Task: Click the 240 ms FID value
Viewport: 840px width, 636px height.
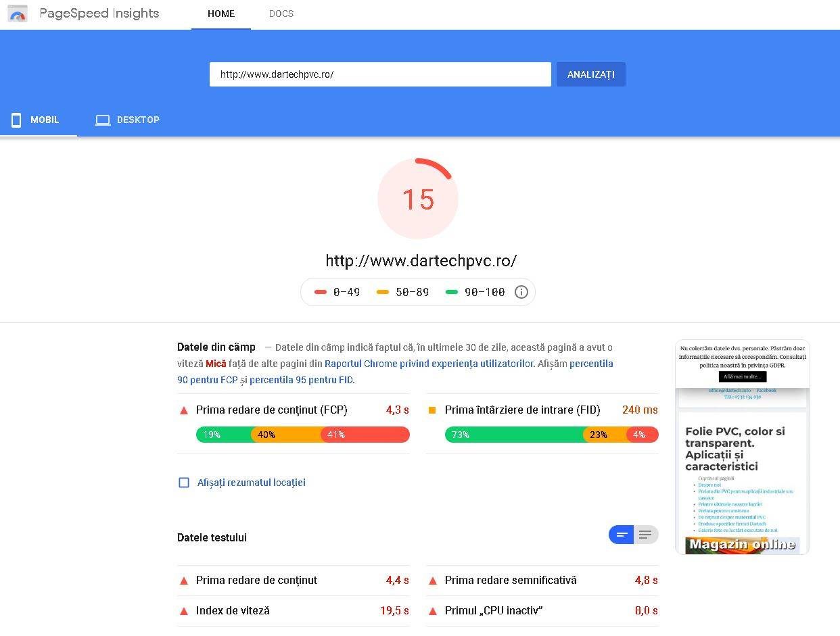Action: pos(640,410)
